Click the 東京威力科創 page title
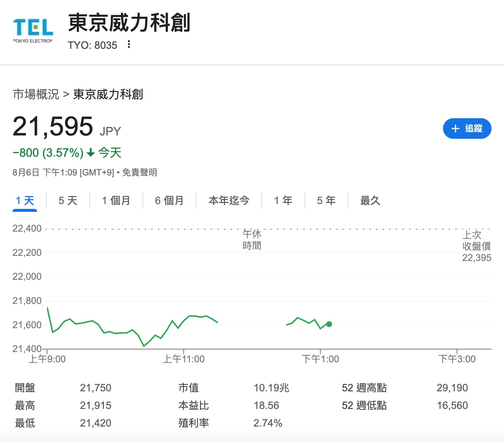The height and width of the screenshot is (442, 504). point(129,23)
